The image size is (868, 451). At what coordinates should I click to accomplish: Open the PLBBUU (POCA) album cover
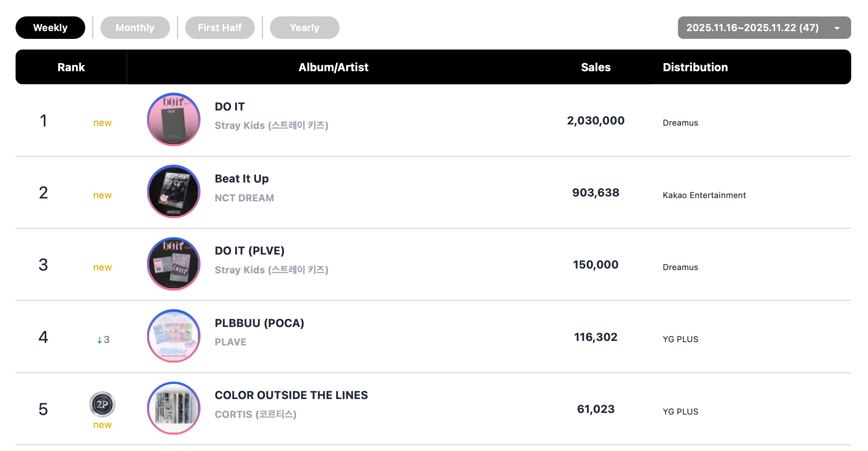pos(174,336)
